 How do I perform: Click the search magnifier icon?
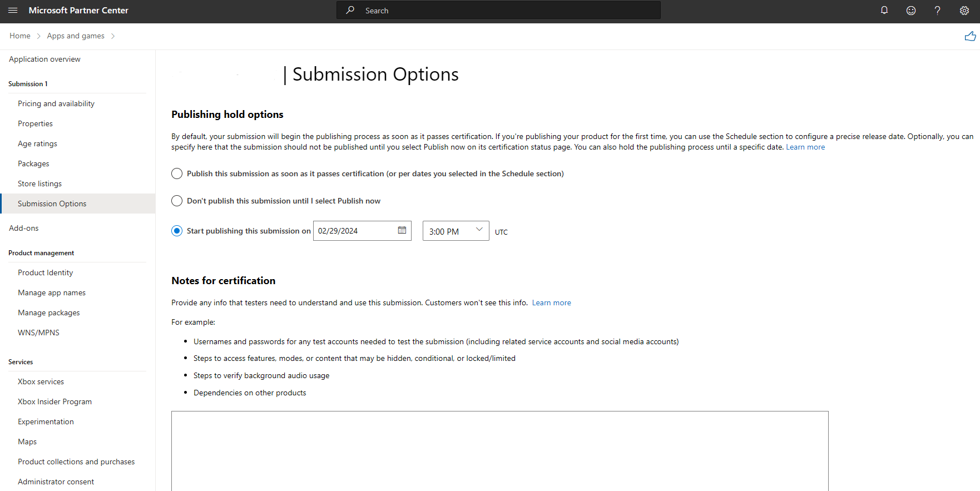pos(350,10)
